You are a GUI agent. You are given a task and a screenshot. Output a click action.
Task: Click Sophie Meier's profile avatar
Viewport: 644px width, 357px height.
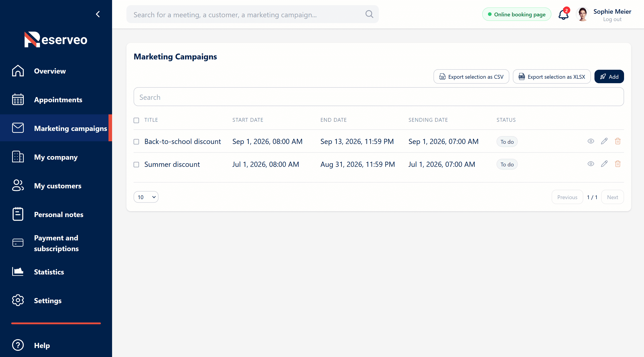[x=583, y=15]
